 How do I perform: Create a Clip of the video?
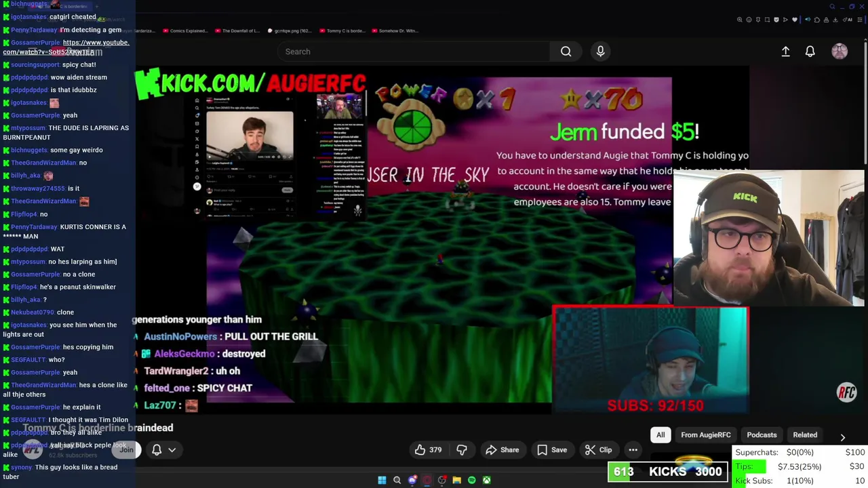(x=598, y=450)
